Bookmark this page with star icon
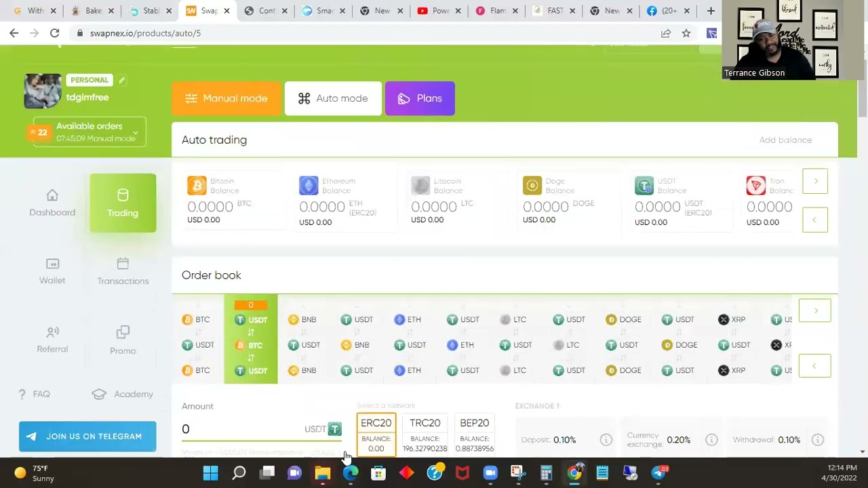Screen dimensions: 868x488 pyautogui.click(x=686, y=33)
